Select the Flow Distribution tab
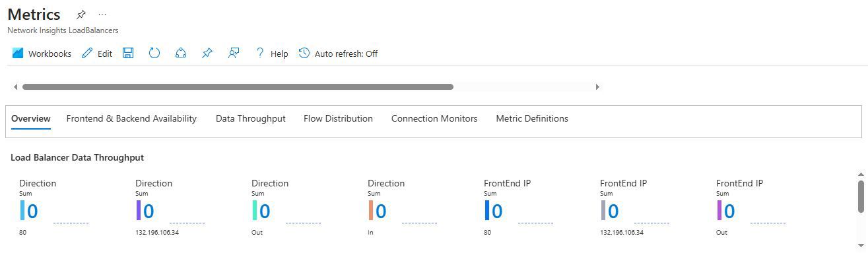This screenshot has width=868, height=273. (x=338, y=119)
